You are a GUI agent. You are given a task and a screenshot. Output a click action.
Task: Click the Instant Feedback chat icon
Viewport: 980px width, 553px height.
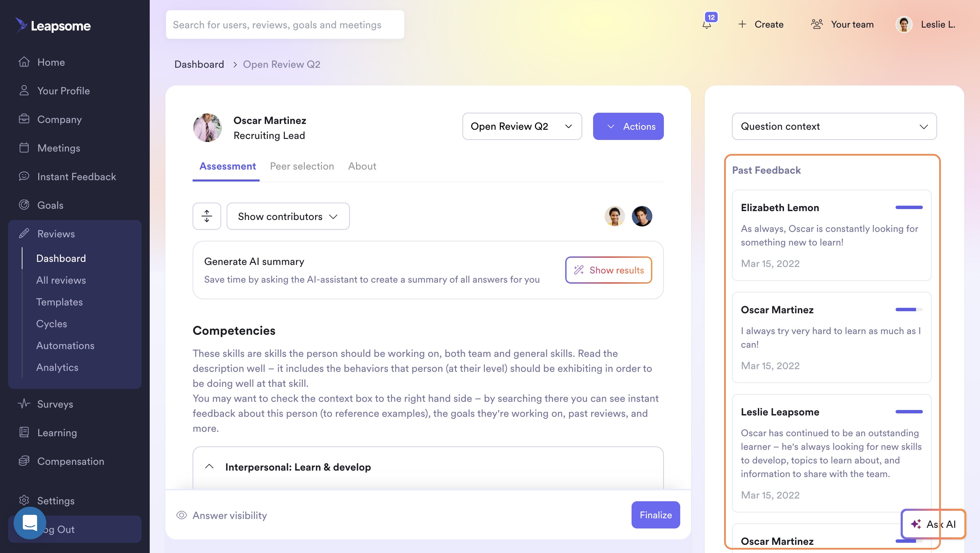pyautogui.click(x=24, y=176)
